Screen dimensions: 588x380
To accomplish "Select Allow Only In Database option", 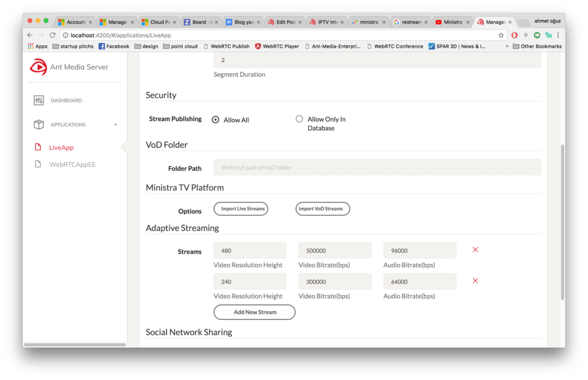I will [299, 119].
